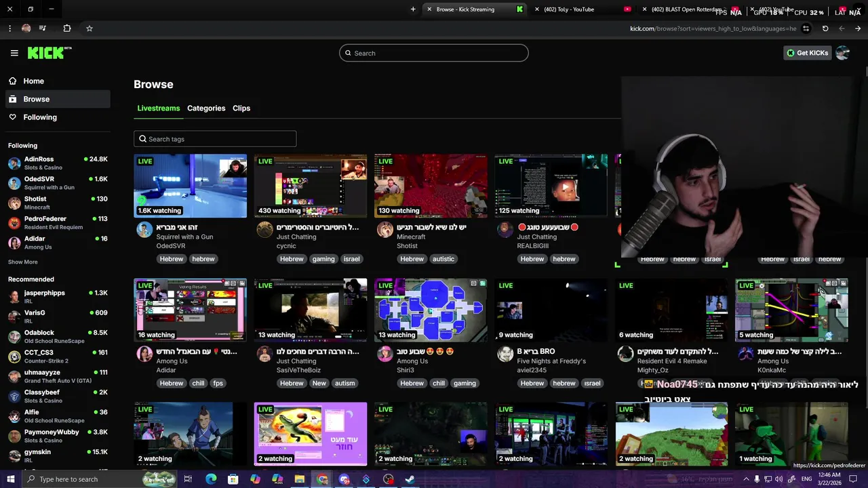Open the browser three-dot menu
Image resolution: width=868 pixels, height=488 pixels.
coord(9,28)
